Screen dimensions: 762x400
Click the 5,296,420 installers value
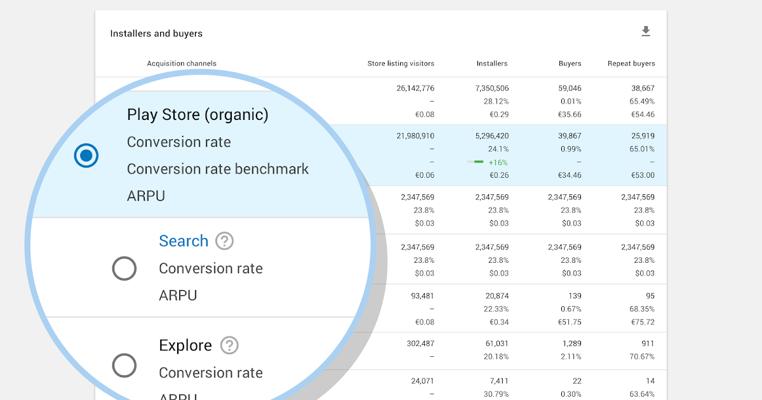(x=488, y=135)
